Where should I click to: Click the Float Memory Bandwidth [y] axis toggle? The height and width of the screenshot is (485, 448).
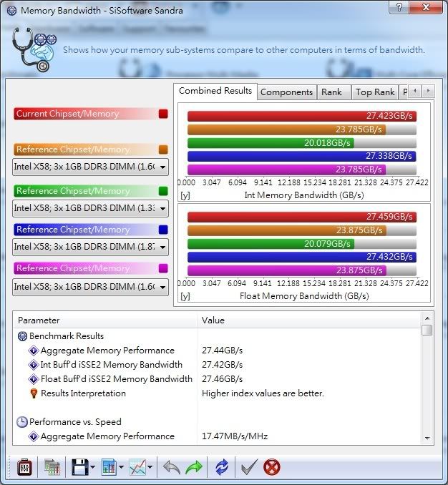pyautogui.click(x=185, y=296)
